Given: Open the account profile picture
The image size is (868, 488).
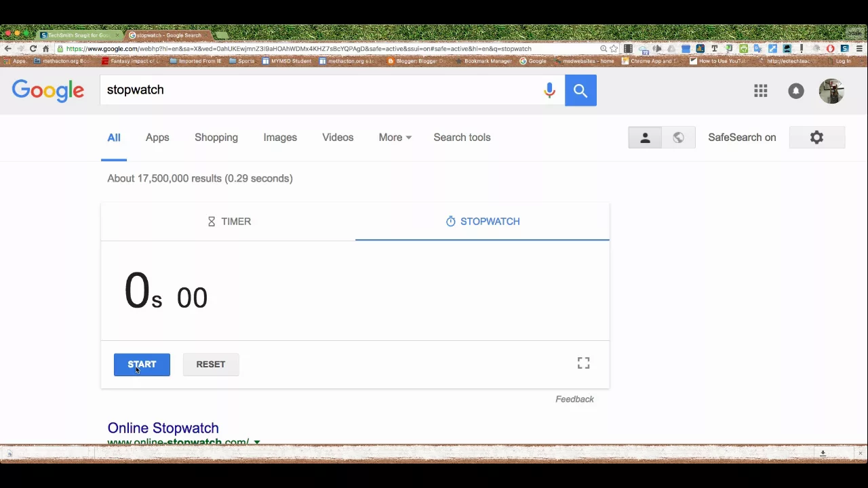Looking at the screenshot, I should pos(831,91).
